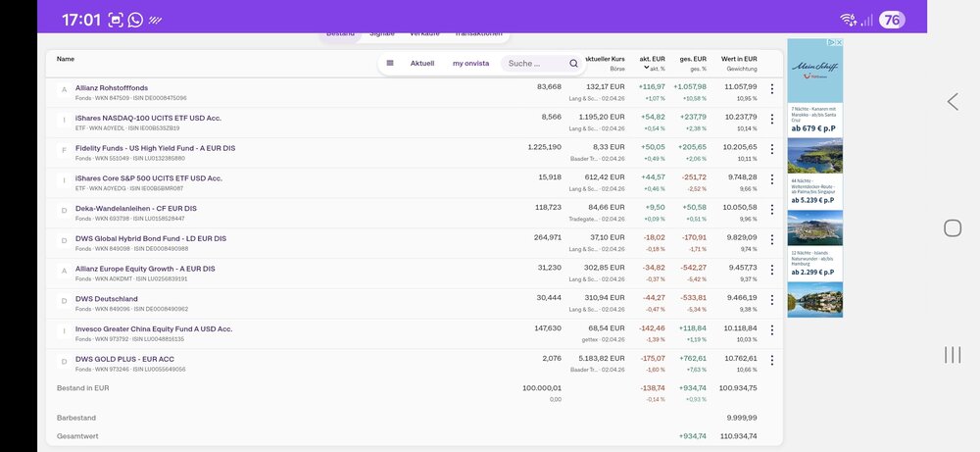Click the Barbestand value '9.999,99'

click(742, 418)
